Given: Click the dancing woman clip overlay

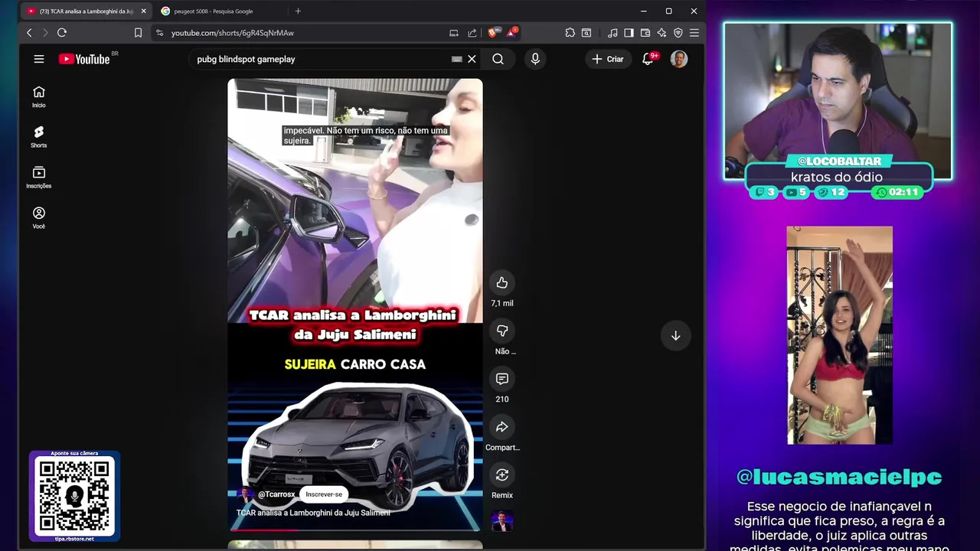Looking at the screenshot, I should (x=840, y=335).
